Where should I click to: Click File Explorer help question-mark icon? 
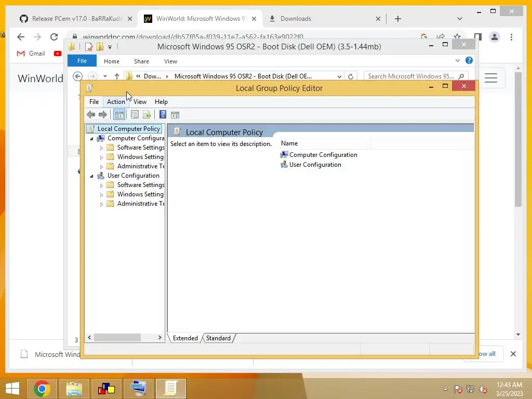469,60
